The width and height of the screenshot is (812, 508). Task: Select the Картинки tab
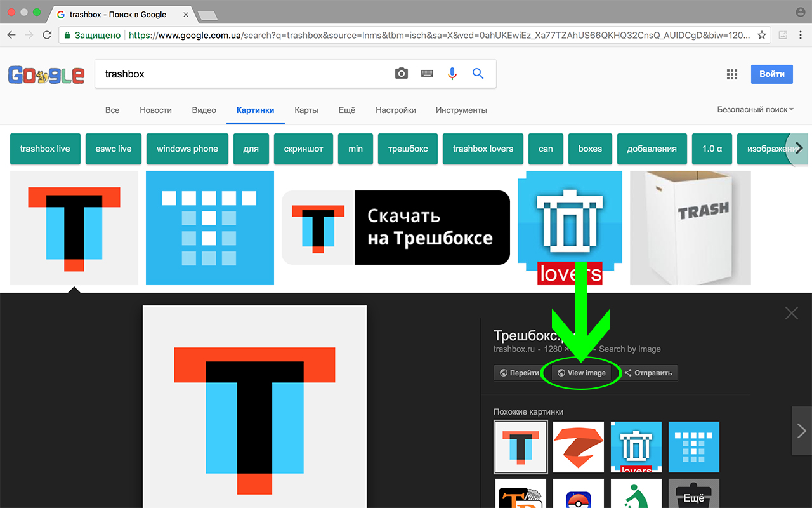pos(255,110)
